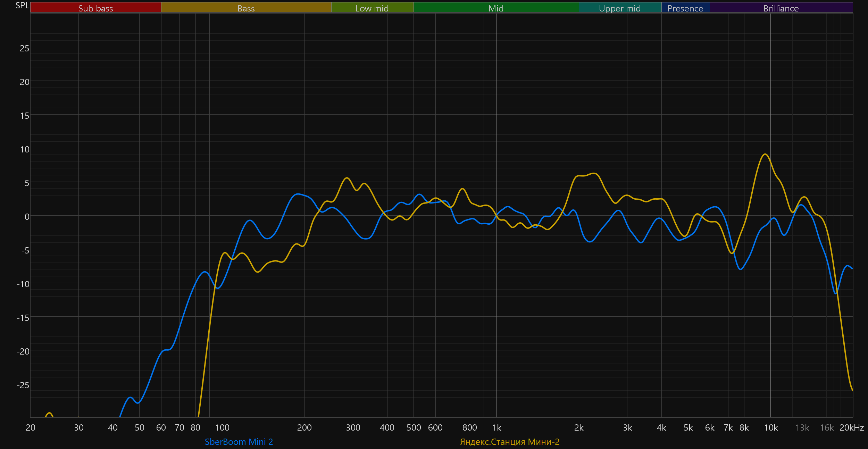The width and height of the screenshot is (868, 449).
Task: Click the 13k frequency axis label
Action: [x=802, y=427]
